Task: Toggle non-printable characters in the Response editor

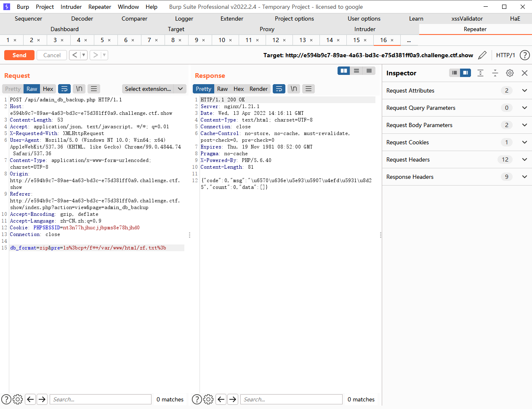Action: pyautogui.click(x=293, y=89)
